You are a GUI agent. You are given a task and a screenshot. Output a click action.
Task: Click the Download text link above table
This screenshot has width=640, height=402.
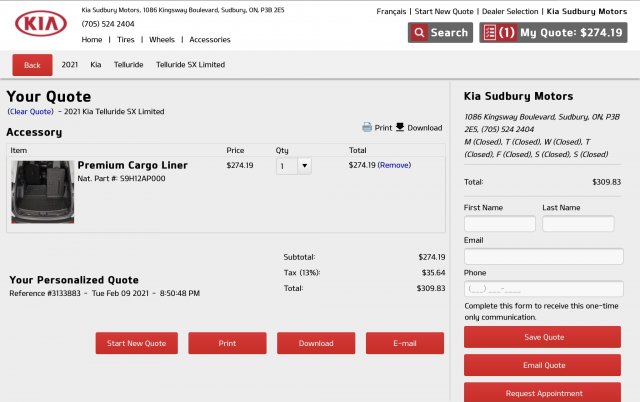424,128
